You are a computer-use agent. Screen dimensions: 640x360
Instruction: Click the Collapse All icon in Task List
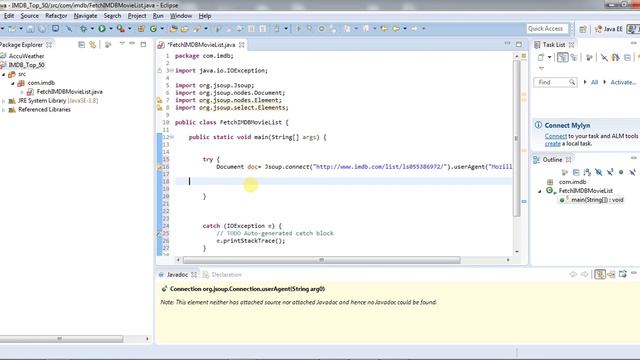pyautogui.click(x=627, y=58)
